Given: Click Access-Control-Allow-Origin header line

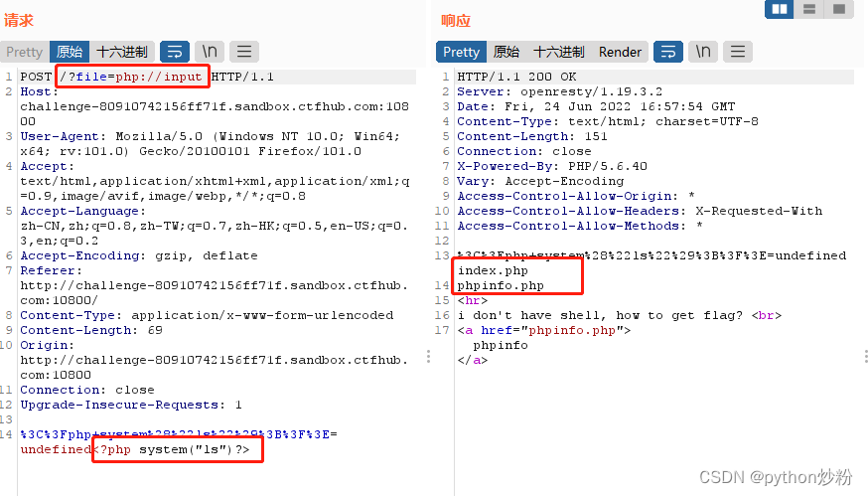Looking at the screenshot, I should (x=576, y=196).
